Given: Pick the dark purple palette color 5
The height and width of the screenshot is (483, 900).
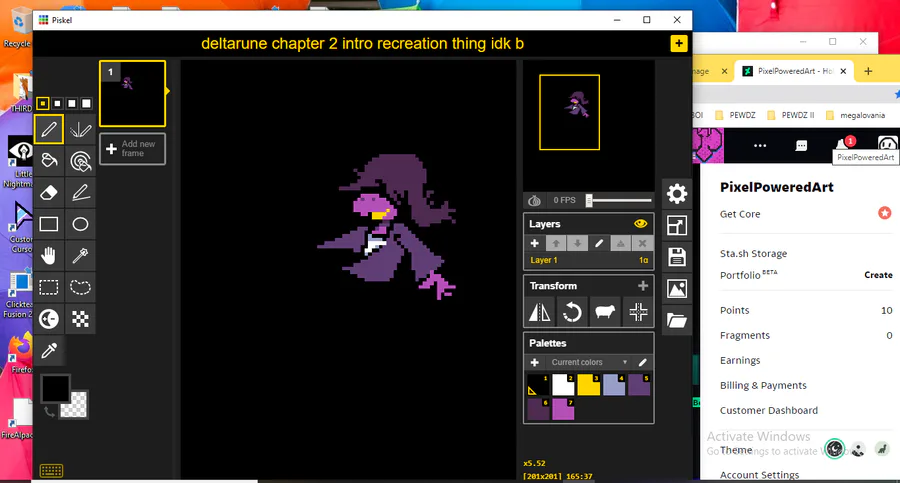Looking at the screenshot, I should pos(639,385).
